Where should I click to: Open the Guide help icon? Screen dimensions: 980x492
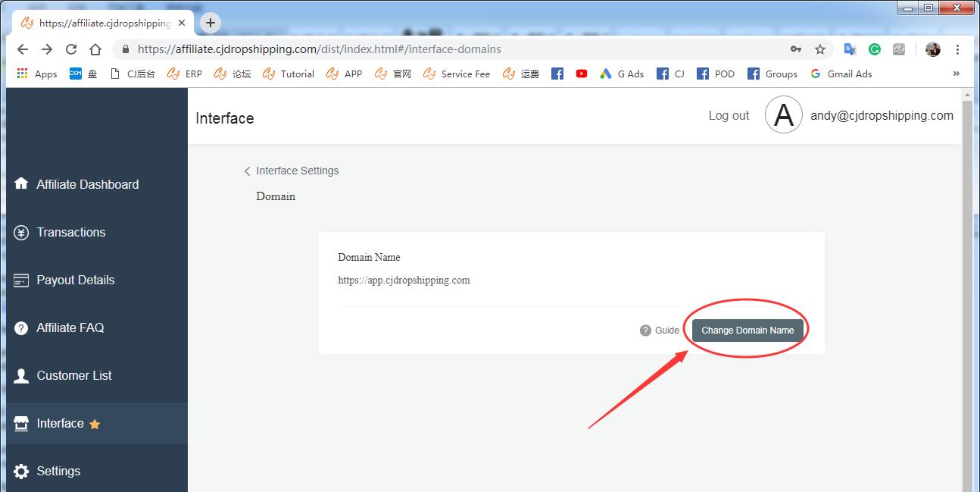point(645,331)
